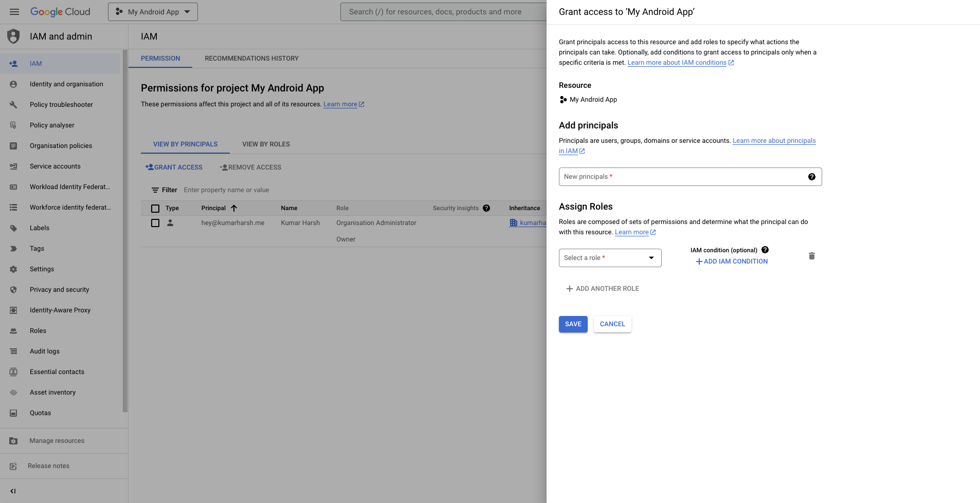Click the Save button

(x=573, y=324)
